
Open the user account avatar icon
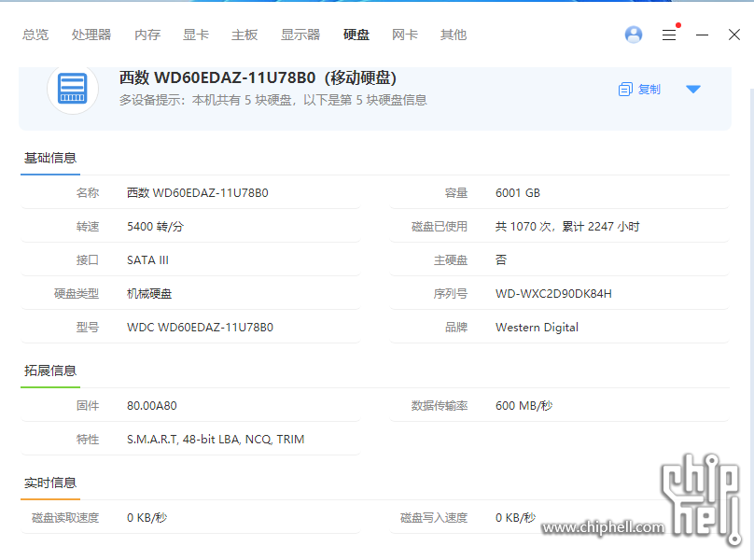tap(634, 35)
